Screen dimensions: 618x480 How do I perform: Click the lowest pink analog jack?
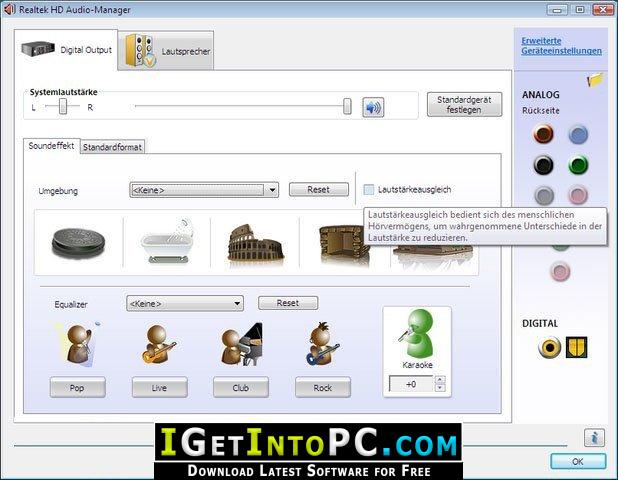[560, 271]
